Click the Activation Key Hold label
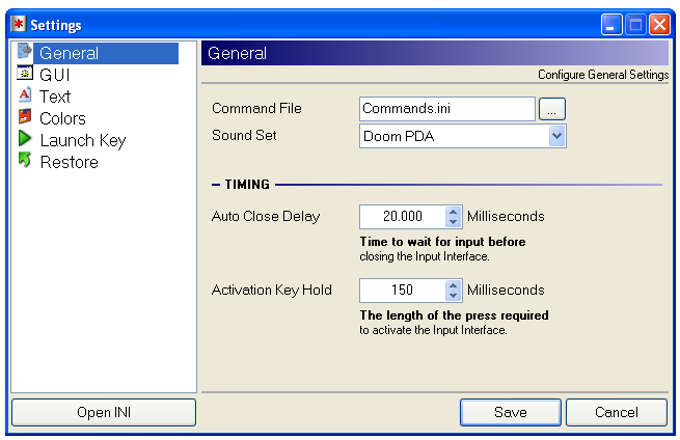Image resolution: width=680 pixels, height=440 pixels. (x=271, y=290)
